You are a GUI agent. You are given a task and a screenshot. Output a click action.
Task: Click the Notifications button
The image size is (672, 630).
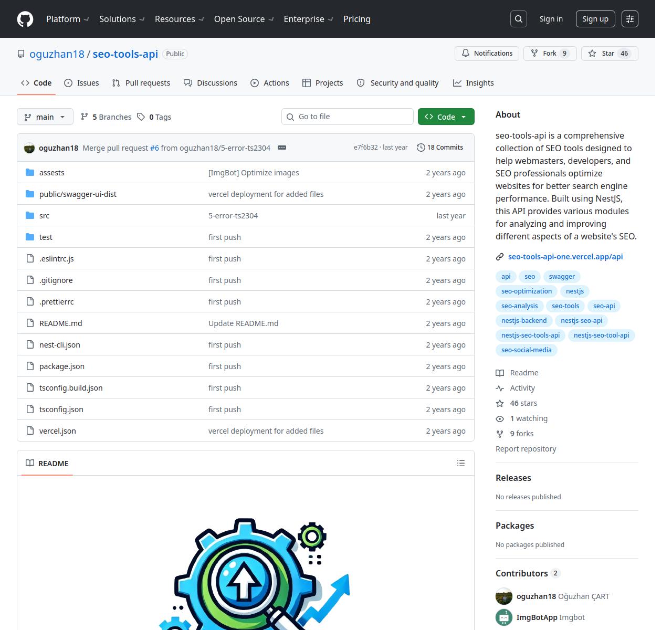click(x=487, y=54)
